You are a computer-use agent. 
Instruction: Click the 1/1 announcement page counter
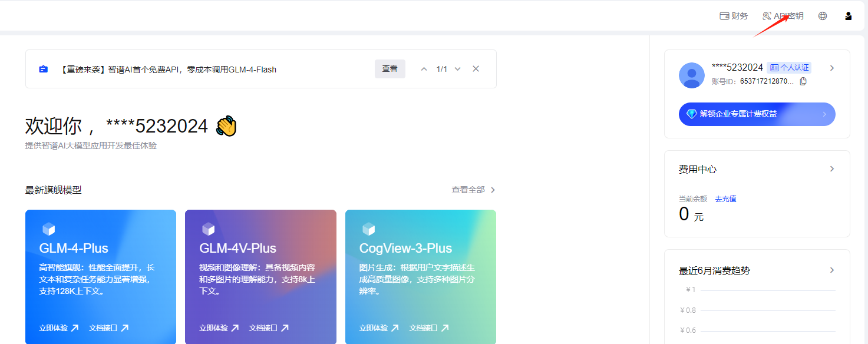coord(442,69)
